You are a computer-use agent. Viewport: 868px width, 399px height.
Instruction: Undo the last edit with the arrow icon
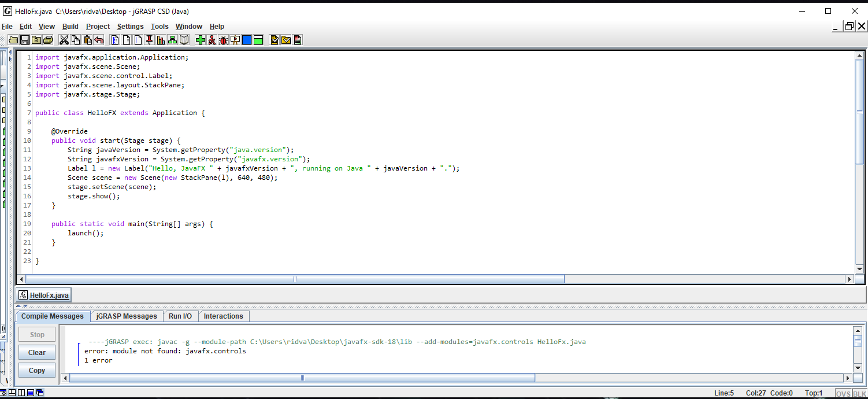98,39
